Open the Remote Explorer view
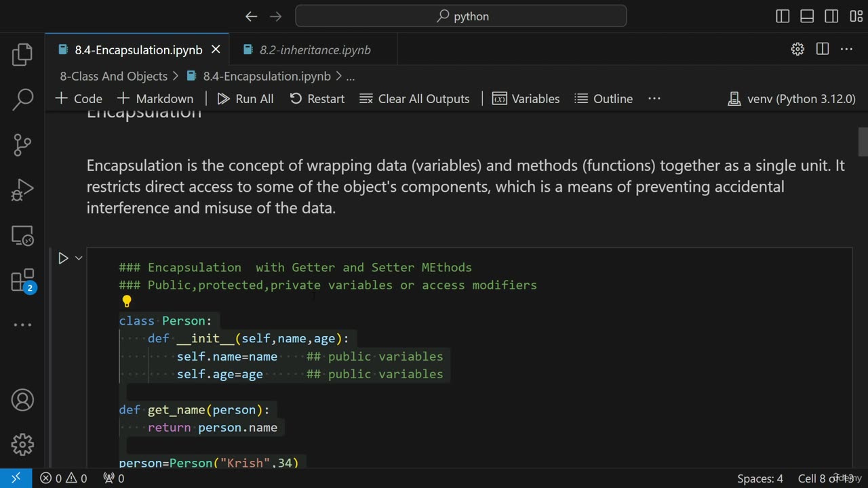 [22, 235]
